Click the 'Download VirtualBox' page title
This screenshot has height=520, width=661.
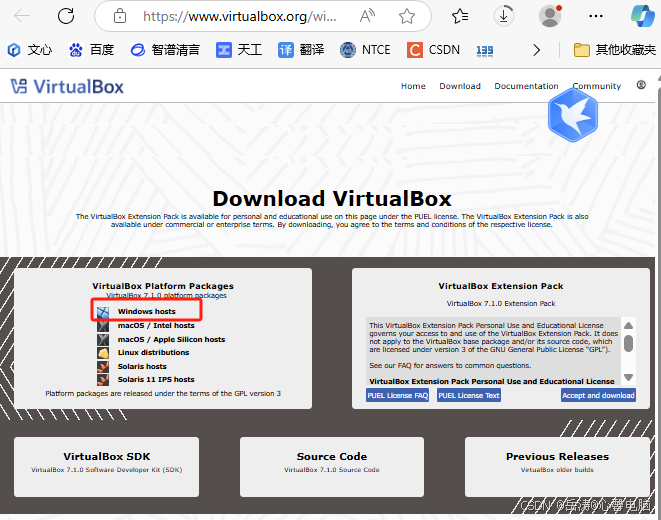coord(332,198)
